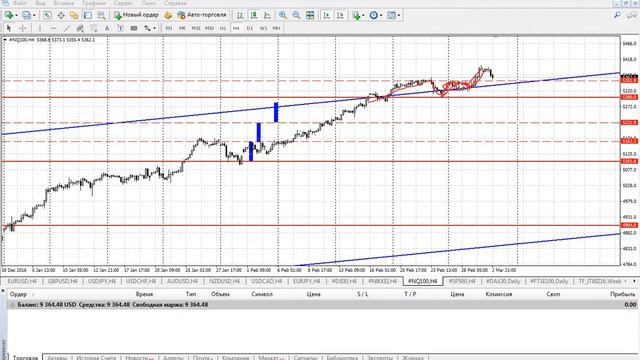This screenshot has width=640, height=360.
Task: Switch timeframe to H1
Action: point(223,28)
